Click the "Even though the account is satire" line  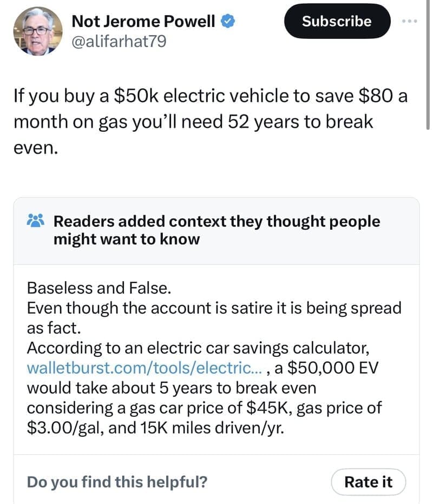(214, 308)
